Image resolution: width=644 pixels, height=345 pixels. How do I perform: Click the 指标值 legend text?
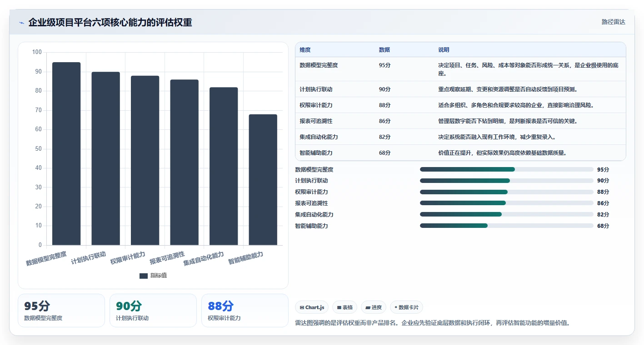pyautogui.click(x=159, y=276)
